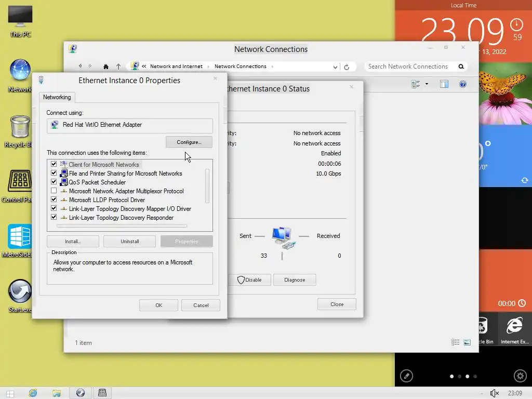Viewport: 532px width, 399px height.
Task: Click the Control Panel taskbar button
Action: click(x=102, y=393)
